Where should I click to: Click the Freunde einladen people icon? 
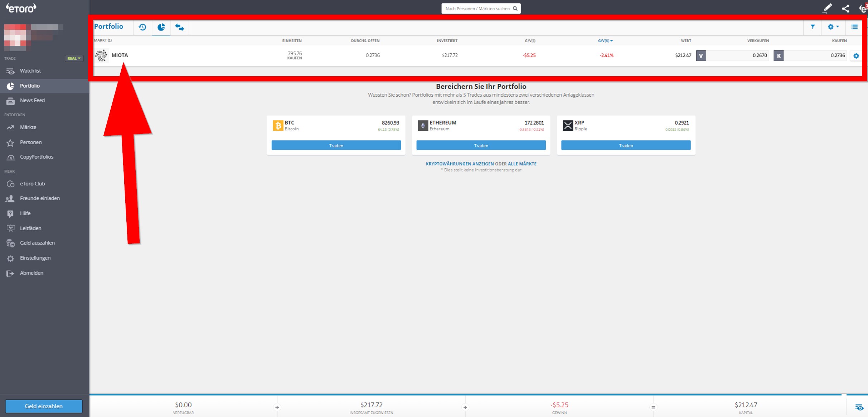click(10, 199)
